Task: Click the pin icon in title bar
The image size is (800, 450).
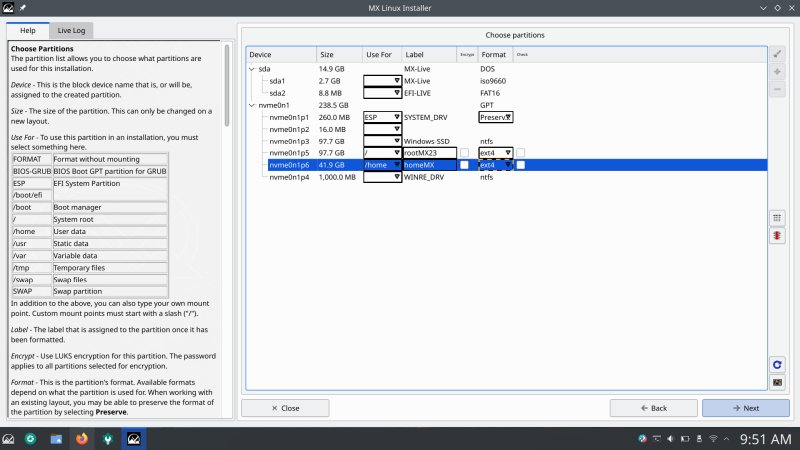Action: (22, 8)
